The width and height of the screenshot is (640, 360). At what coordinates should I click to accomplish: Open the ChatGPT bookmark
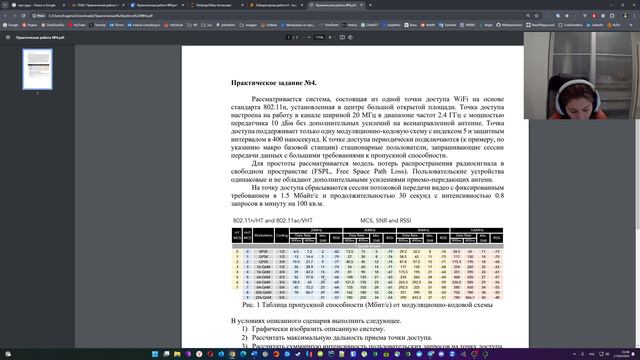370,25
